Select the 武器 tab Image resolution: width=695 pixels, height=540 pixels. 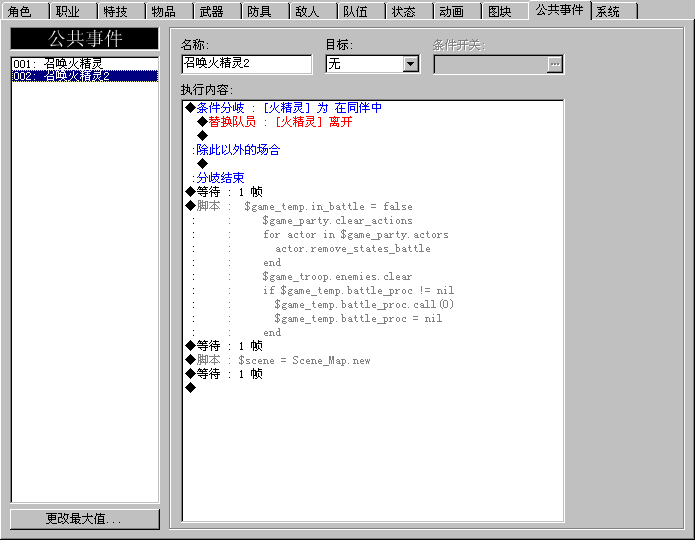(217, 11)
